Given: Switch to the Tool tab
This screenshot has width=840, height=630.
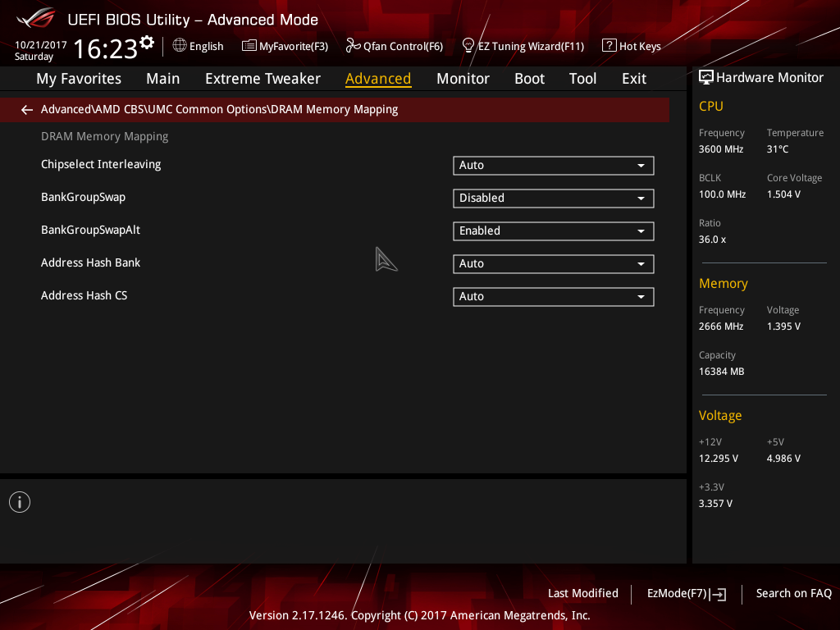Looking at the screenshot, I should (x=582, y=79).
